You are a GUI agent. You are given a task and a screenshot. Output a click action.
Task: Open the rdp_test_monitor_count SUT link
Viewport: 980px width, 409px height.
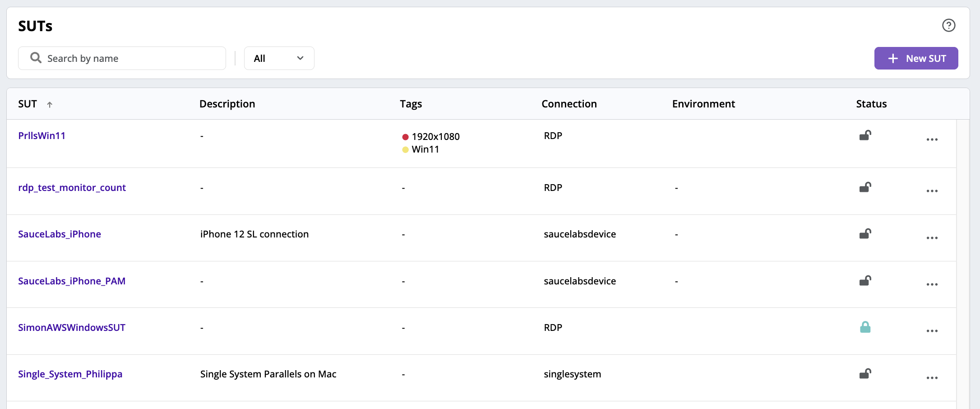72,187
